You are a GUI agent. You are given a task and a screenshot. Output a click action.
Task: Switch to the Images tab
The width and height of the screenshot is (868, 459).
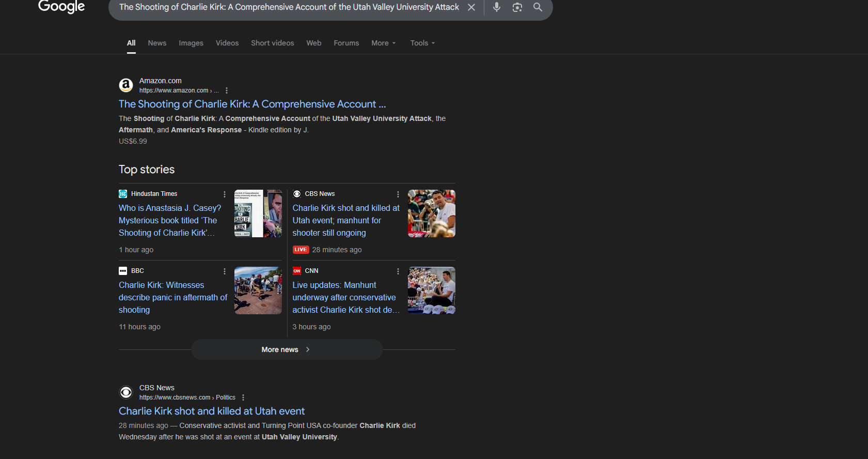tap(191, 43)
